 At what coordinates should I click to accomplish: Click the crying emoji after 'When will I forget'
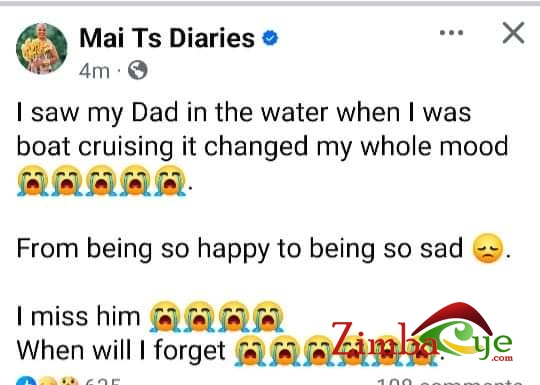coord(250,350)
